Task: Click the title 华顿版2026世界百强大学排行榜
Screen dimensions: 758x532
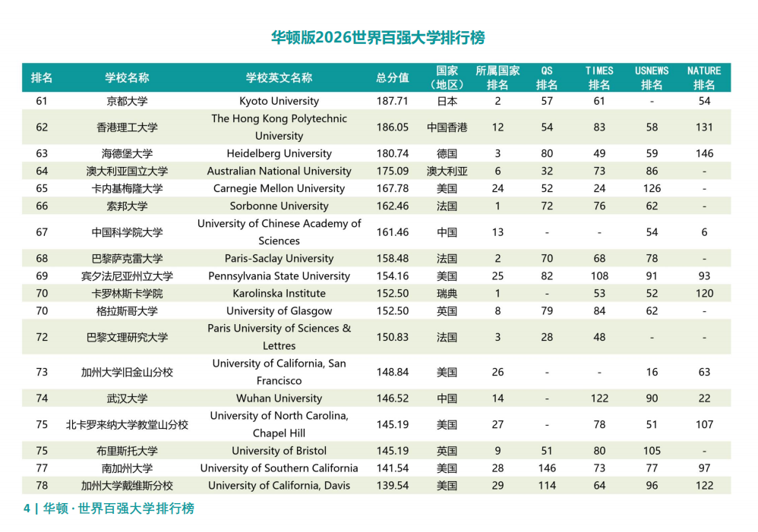Action: tap(378, 37)
